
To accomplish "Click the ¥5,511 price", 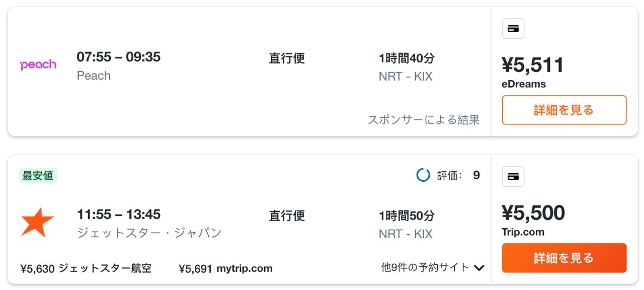I will (533, 65).
